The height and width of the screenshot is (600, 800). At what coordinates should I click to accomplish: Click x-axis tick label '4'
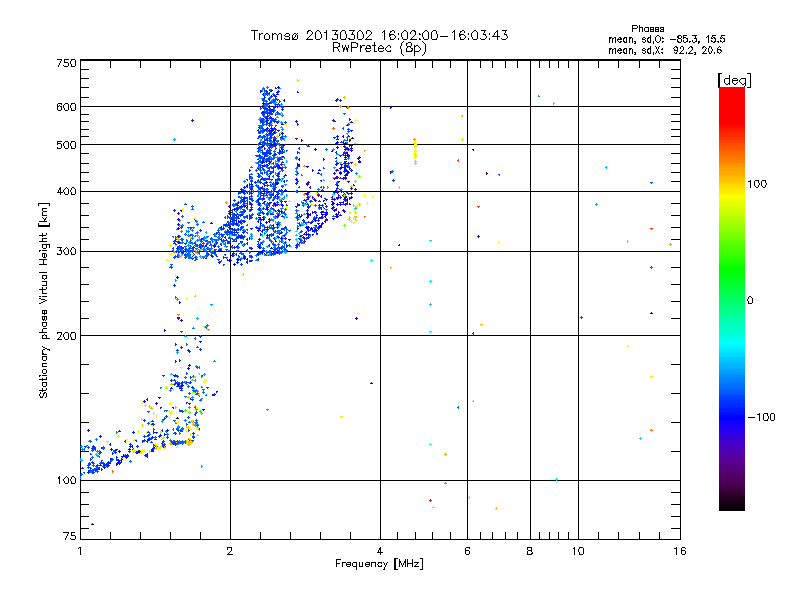pos(380,551)
